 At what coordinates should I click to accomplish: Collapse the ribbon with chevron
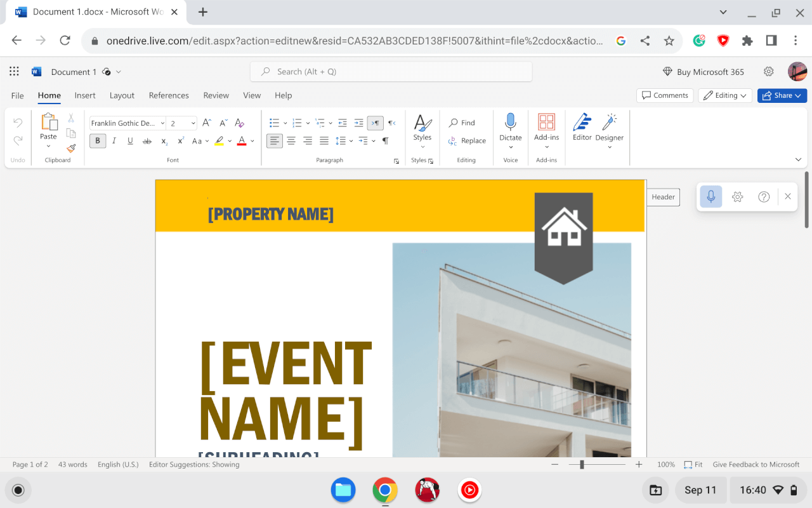point(799,159)
